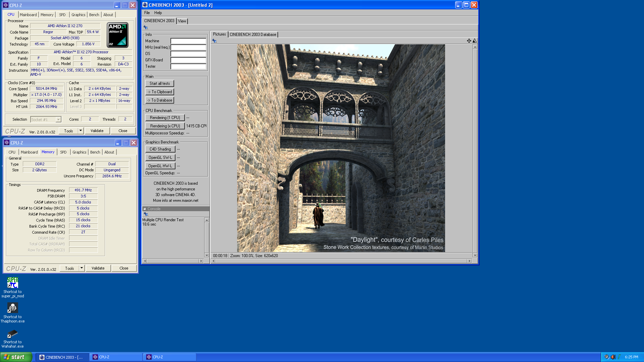The height and width of the screenshot is (362, 644).
Task: Click picture horizontal scrollbar right arrow
Action: pos(470,261)
